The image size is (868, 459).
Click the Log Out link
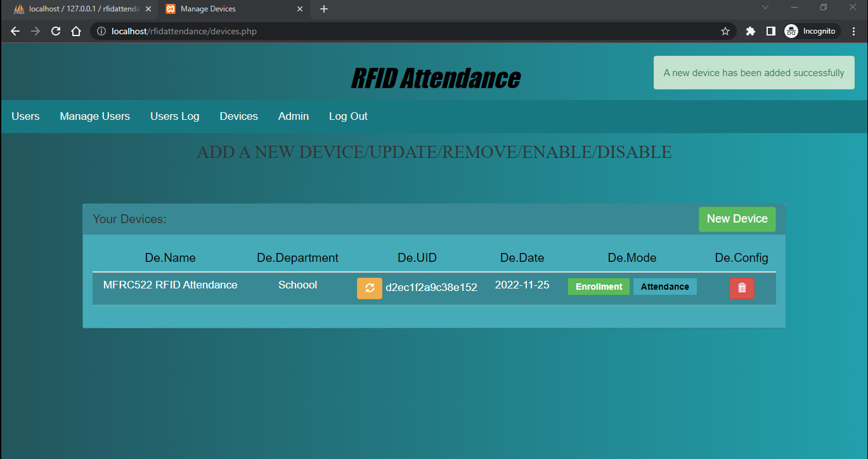348,116
